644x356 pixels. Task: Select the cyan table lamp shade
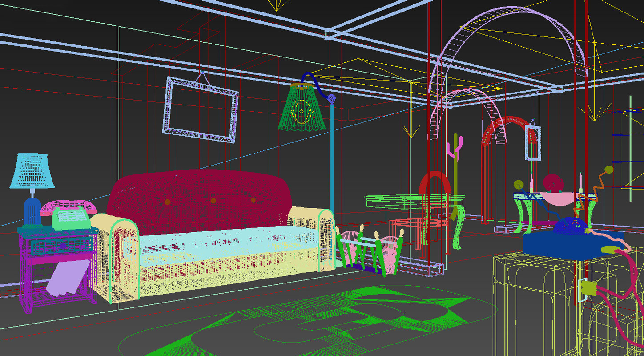(x=32, y=170)
